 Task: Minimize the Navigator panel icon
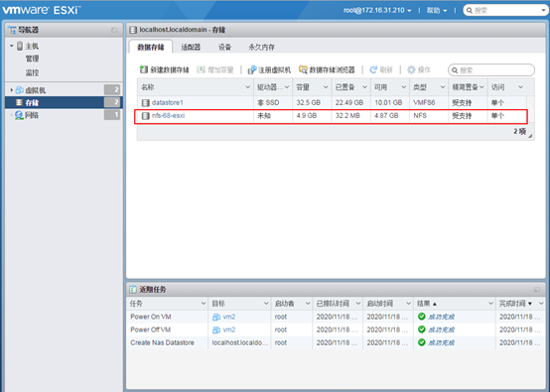coord(114,30)
